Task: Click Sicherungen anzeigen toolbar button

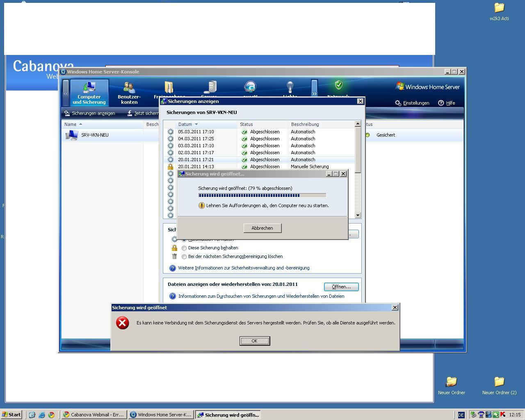Action: (x=90, y=113)
